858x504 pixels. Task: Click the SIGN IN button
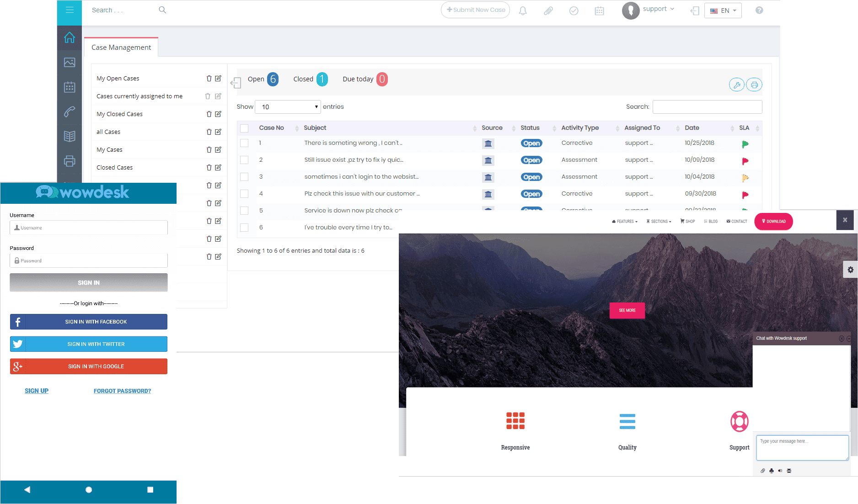pos(89,282)
